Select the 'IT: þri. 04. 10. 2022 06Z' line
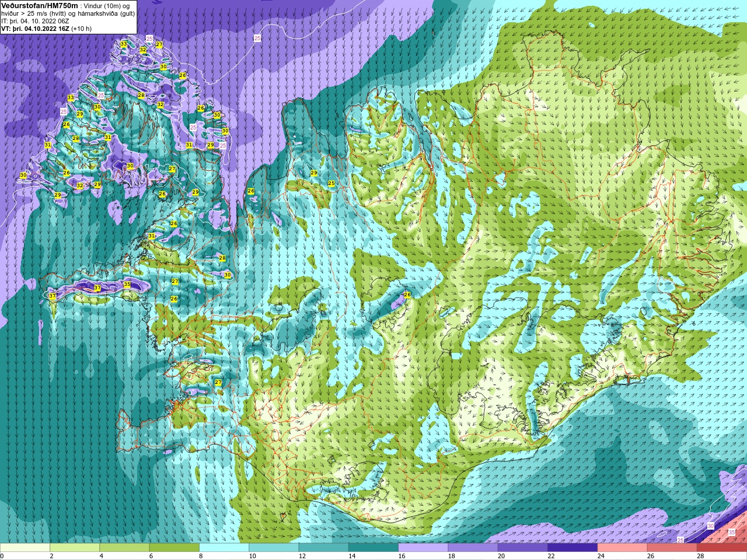747x560 pixels. point(35,21)
